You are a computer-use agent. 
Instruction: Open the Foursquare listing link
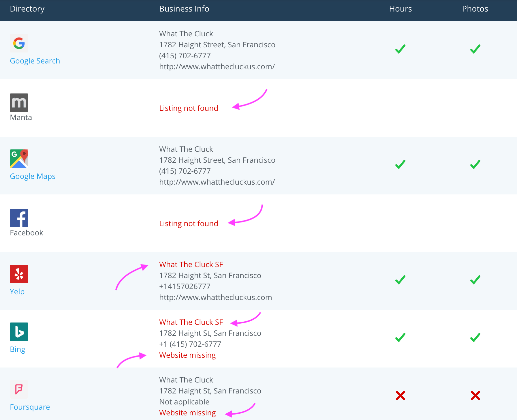[30, 407]
